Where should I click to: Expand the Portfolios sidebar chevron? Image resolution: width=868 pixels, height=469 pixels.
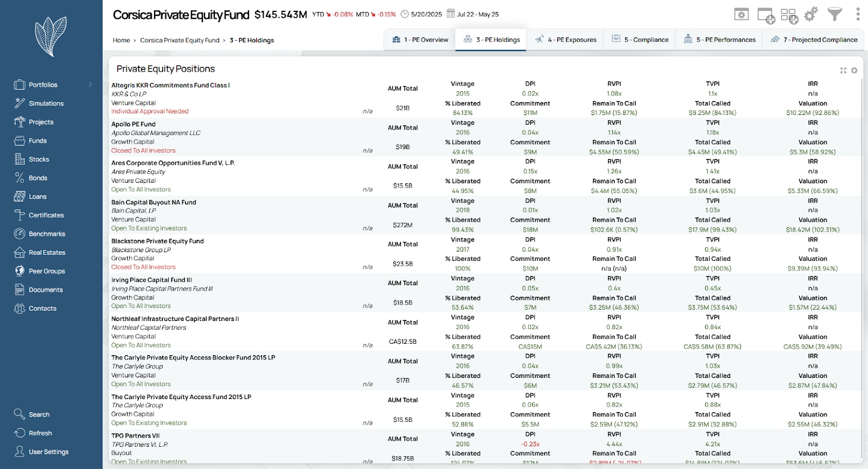[90, 85]
